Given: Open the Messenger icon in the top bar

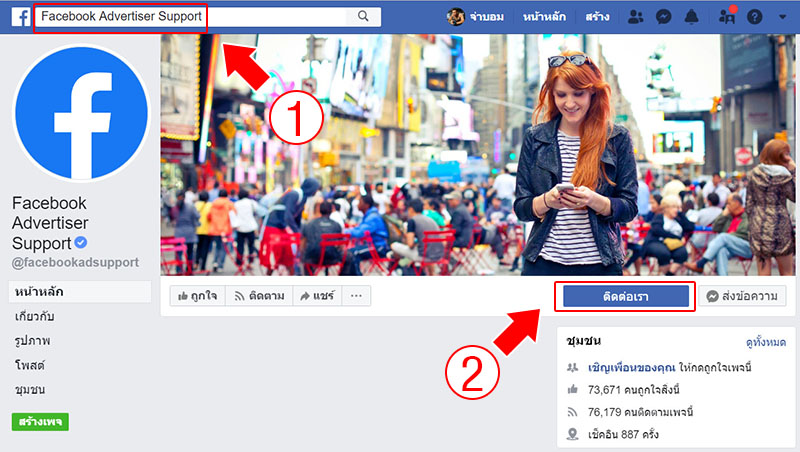Looking at the screenshot, I should pos(663,17).
